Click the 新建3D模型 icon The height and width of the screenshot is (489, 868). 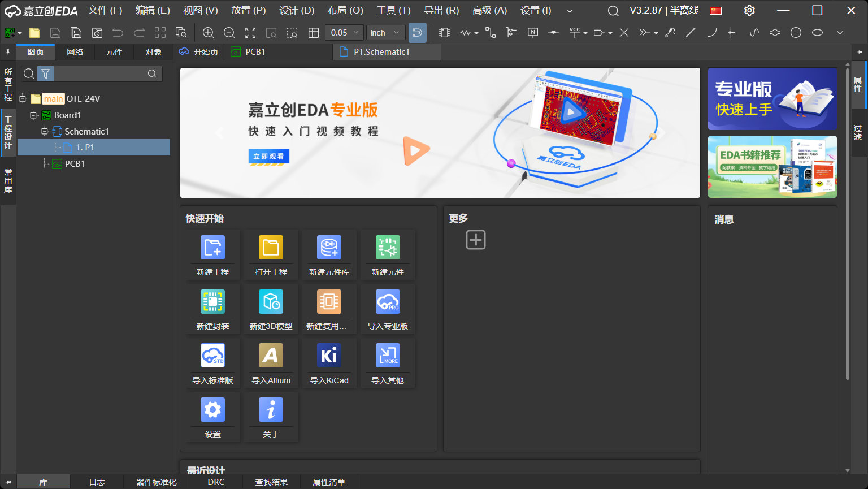tap(271, 302)
